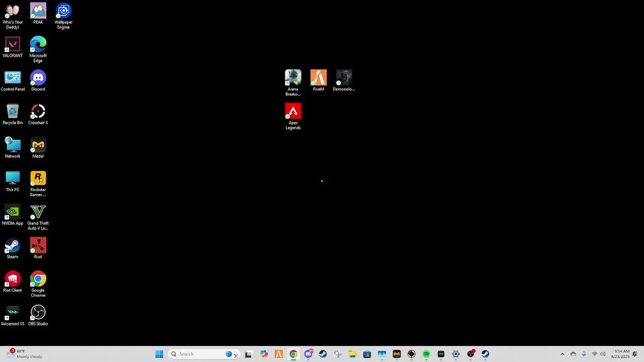
Task: Click the taskbar Search box
Action: [204, 354]
